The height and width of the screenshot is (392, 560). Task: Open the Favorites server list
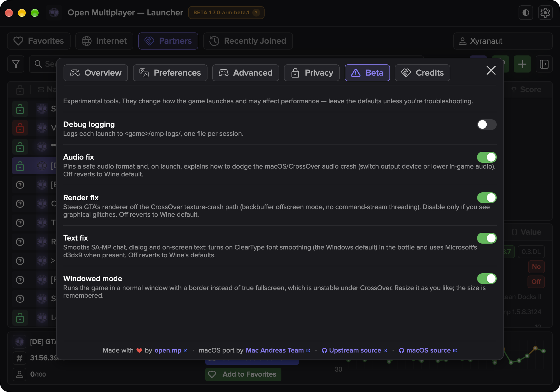(x=39, y=41)
